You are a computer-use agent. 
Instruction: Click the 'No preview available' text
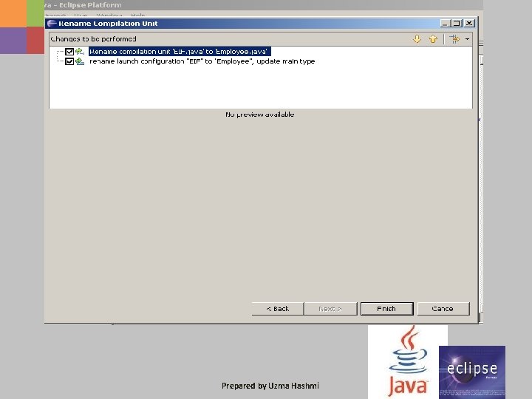coord(260,115)
